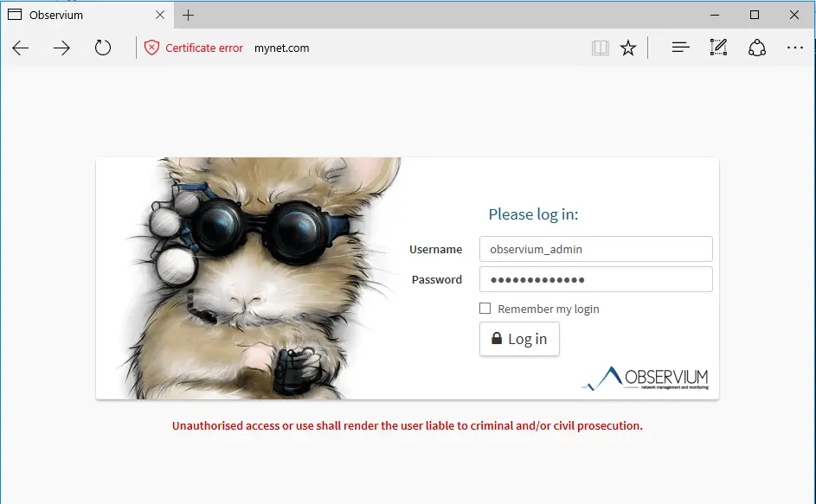Screen dimensions: 816x504
Task: Go back to the previous page
Action: pyautogui.click(x=20, y=48)
